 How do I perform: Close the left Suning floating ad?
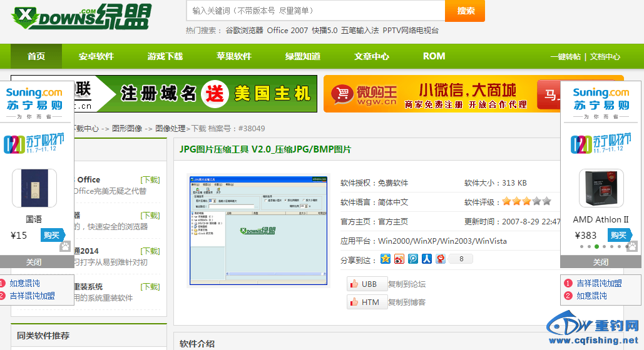coord(34,262)
